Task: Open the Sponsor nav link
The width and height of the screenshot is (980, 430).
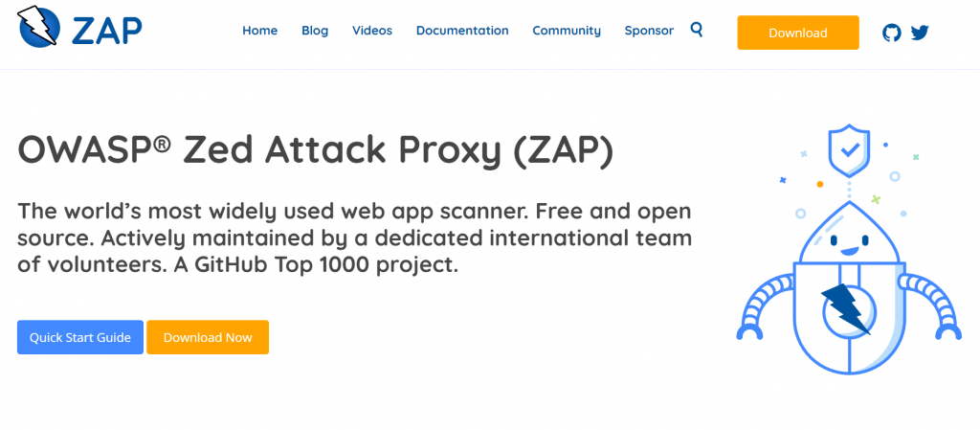Action: click(649, 31)
